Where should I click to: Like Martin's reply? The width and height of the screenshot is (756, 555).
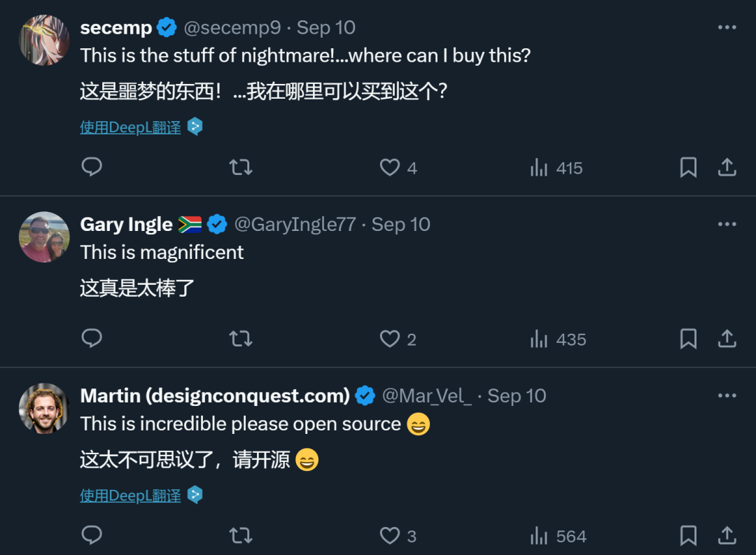point(389,535)
